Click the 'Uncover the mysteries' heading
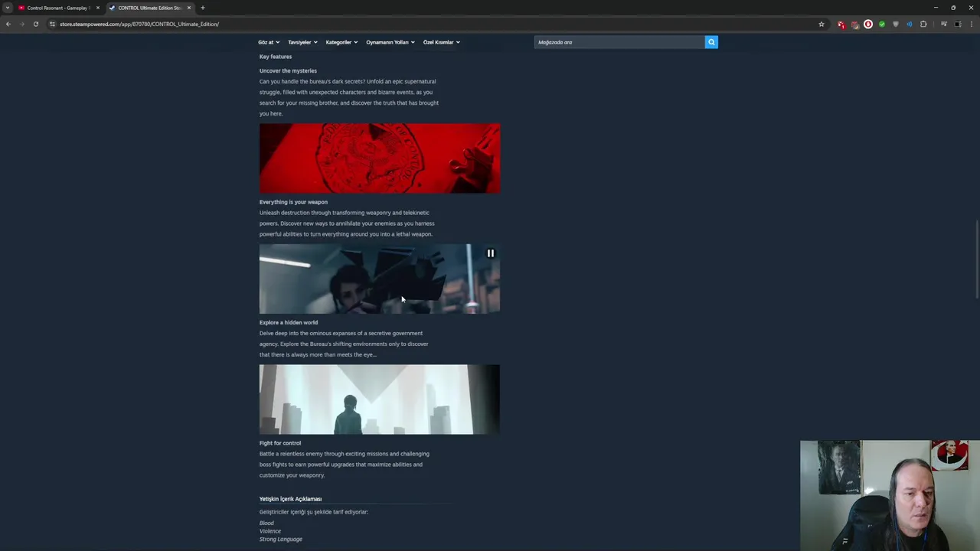 click(x=288, y=70)
